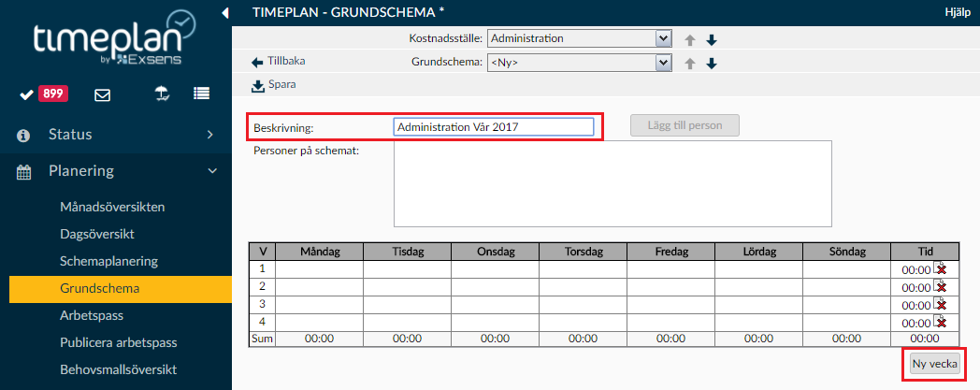Screen dimensions: 980x390
Task: Open the checkmark tasks icon with 899 badge
Action: 44,94
